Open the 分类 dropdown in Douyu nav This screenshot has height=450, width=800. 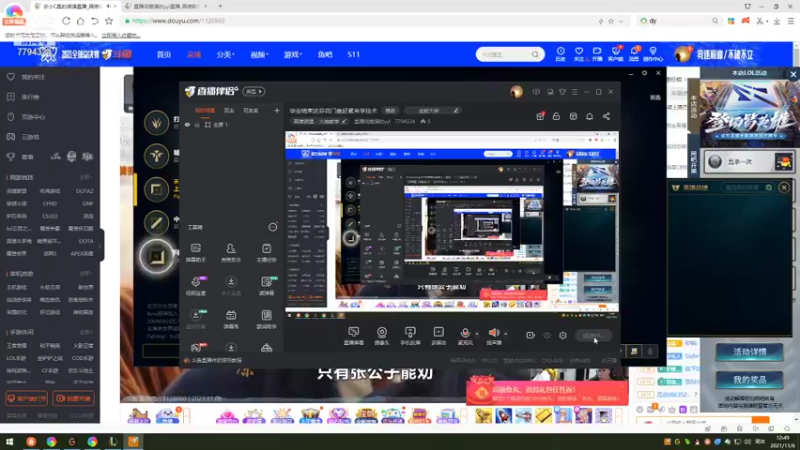(225, 54)
